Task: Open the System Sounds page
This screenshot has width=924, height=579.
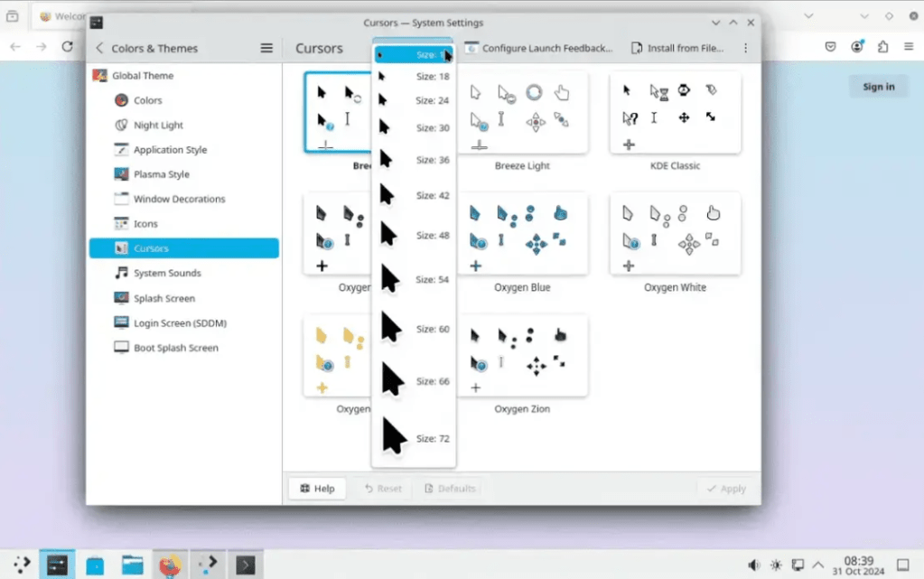Action: 167,273
